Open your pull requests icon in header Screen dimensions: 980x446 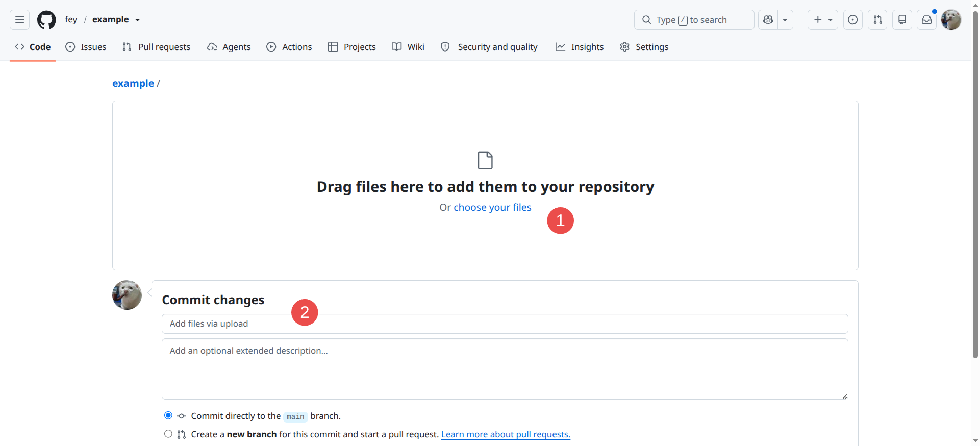(x=877, y=20)
